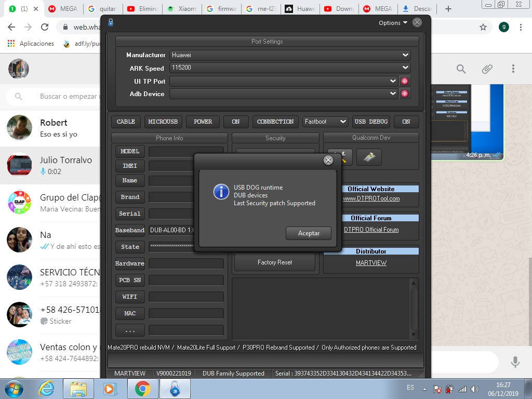Viewport: 532px width, 399px height.
Task: Click the PCB SN label button
Action: coord(130,280)
